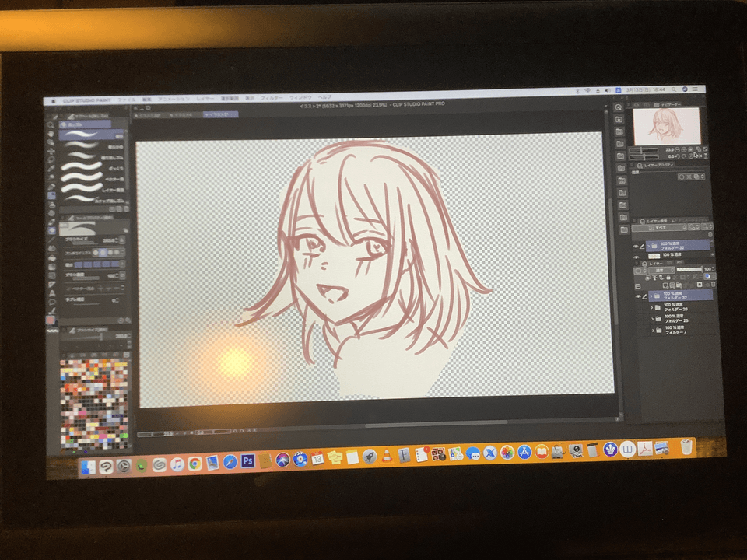Open the blending mode dropdown showing 通常
This screenshot has height=560, width=747.
point(659,271)
